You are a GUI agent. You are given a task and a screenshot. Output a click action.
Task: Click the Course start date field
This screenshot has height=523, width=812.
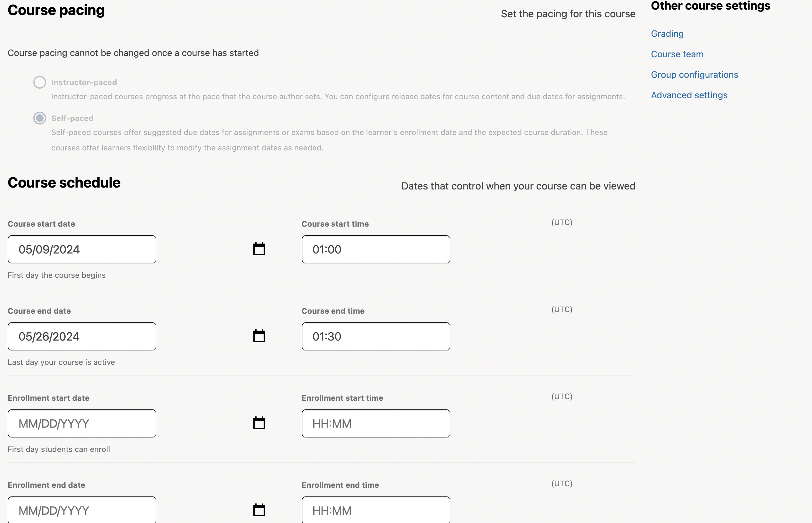[x=82, y=249]
